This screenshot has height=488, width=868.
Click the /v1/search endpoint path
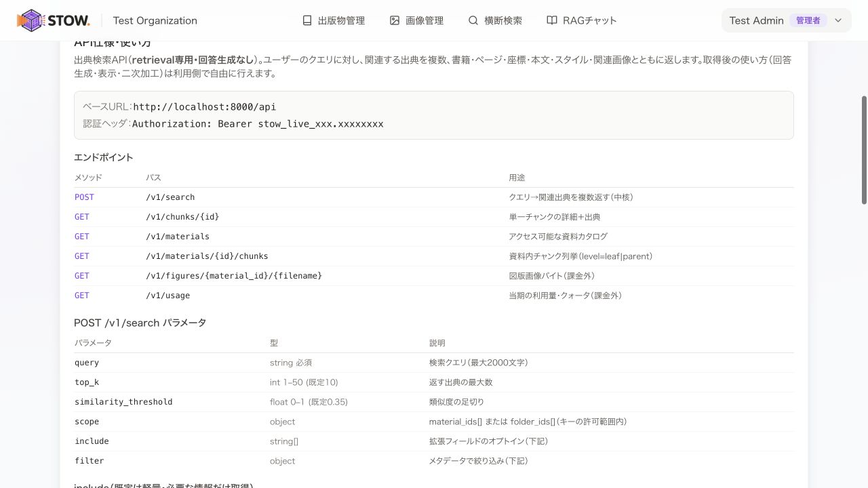[170, 197]
